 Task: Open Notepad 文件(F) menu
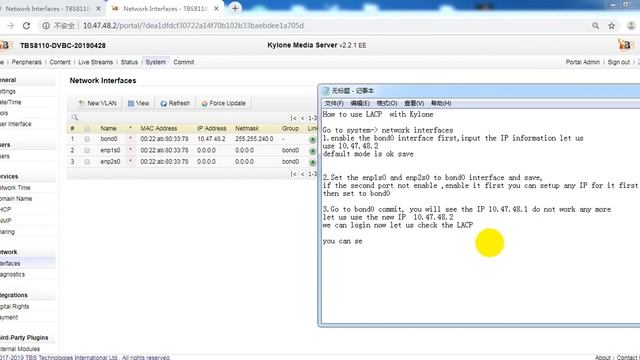(334, 103)
